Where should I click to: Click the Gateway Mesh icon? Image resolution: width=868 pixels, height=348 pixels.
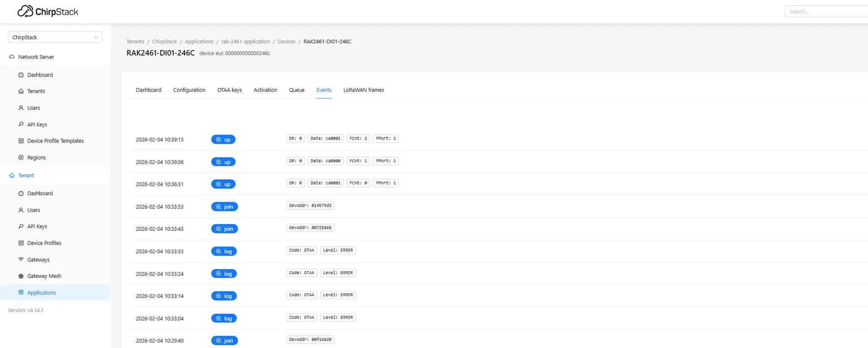[x=21, y=276]
